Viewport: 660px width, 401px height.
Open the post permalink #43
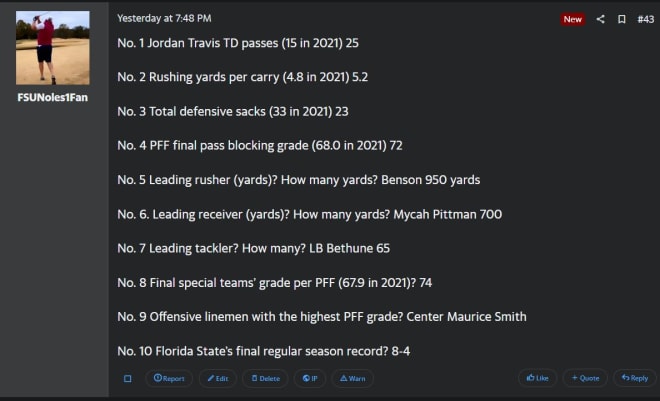tap(646, 19)
